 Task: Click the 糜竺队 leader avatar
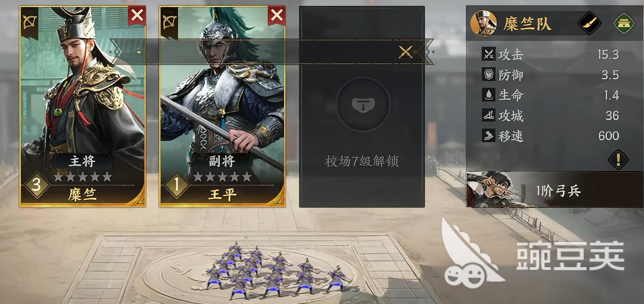click(x=483, y=23)
